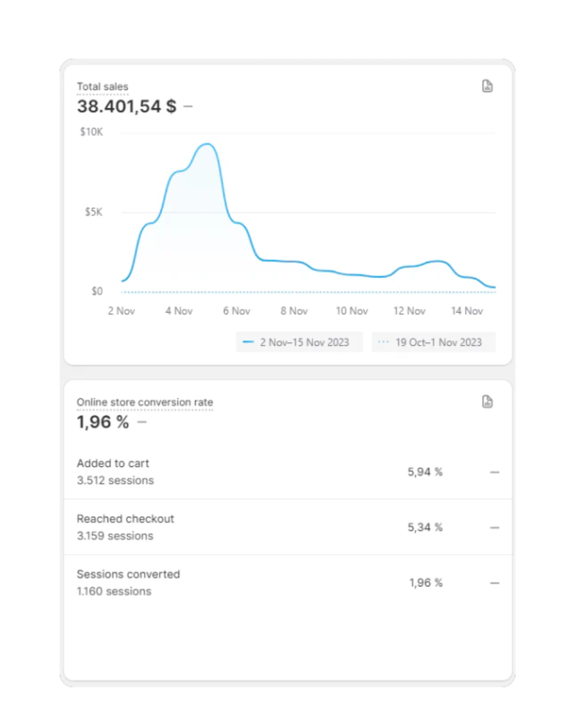Image resolution: width=582 pixels, height=728 pixels.
Task: Click the solid blue legend line swatch
Action: [248, 342]
